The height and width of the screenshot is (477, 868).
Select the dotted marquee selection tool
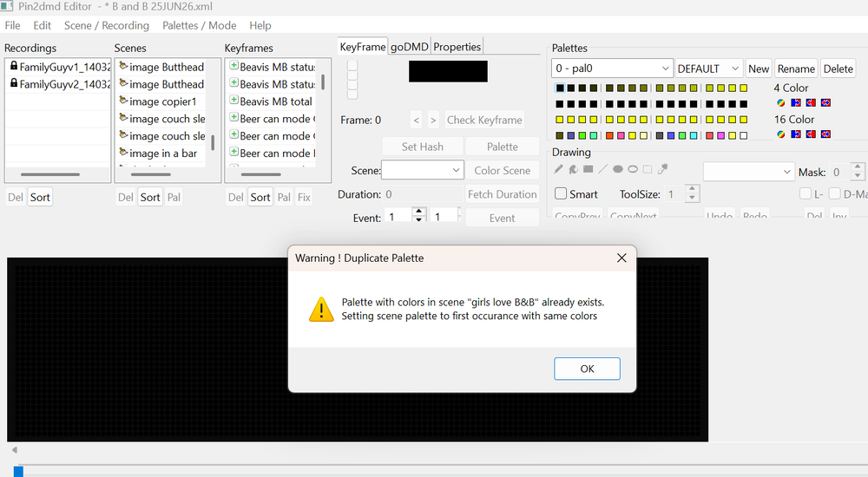click(x=648, y=169)
